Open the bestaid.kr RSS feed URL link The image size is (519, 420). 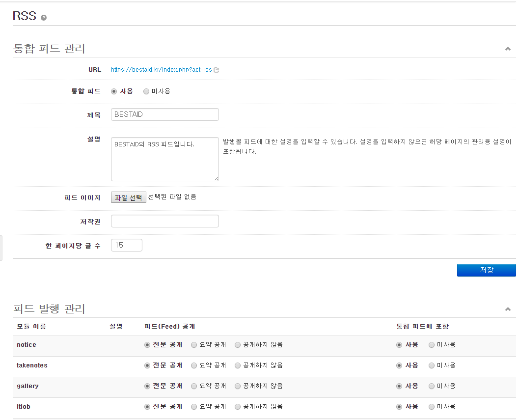tap(161, 70)
